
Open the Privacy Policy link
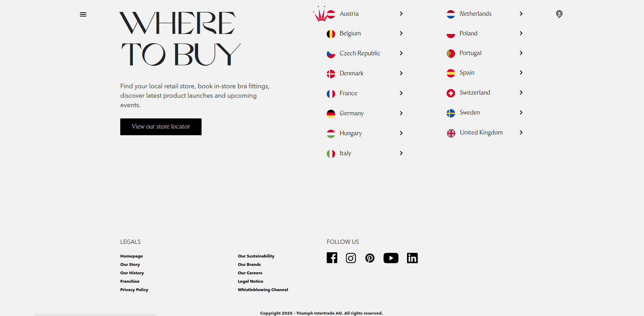[134, 290]
